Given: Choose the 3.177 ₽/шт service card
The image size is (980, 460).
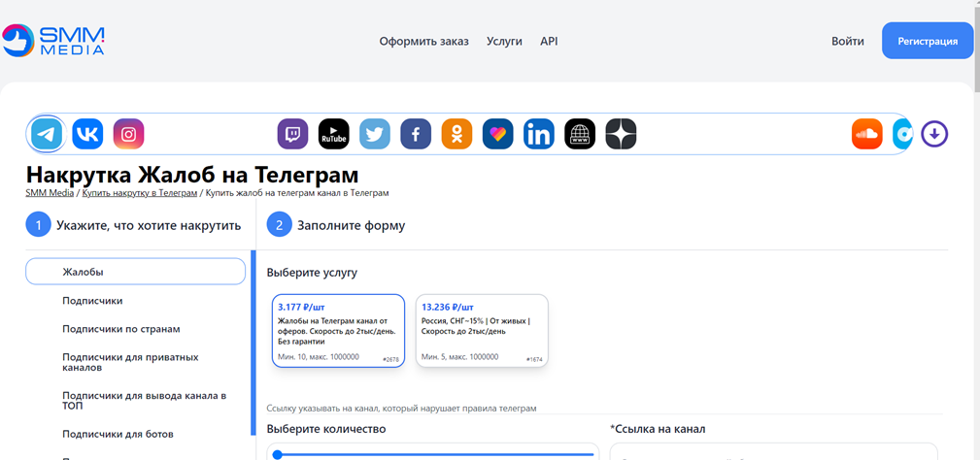Looking at the screenshot, I should pyautogui.click(x=338, y=330).
